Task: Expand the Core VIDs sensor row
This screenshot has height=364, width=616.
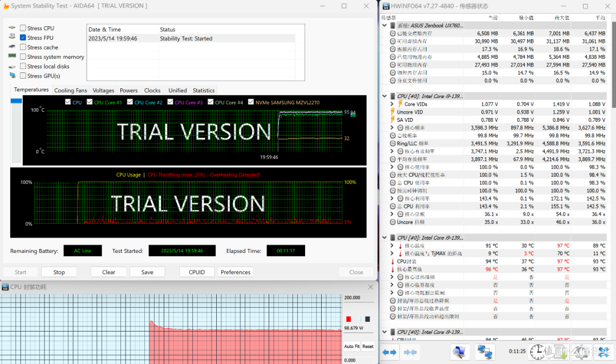Action: [392, 104]
